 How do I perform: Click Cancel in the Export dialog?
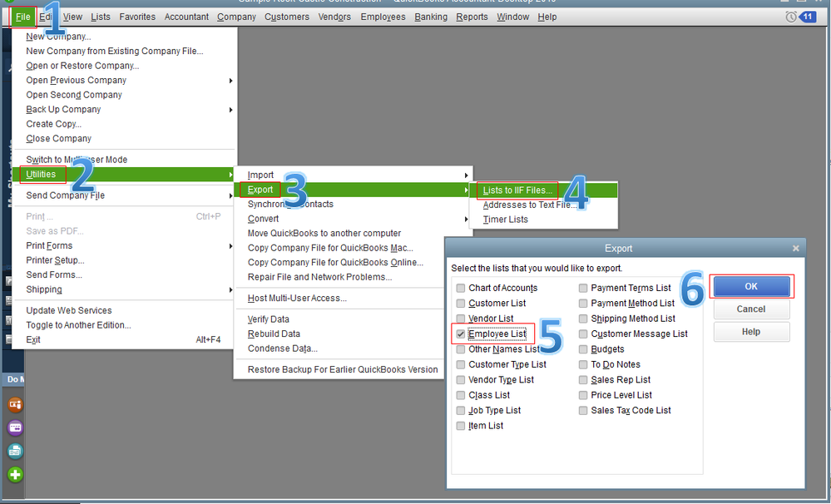751,309
